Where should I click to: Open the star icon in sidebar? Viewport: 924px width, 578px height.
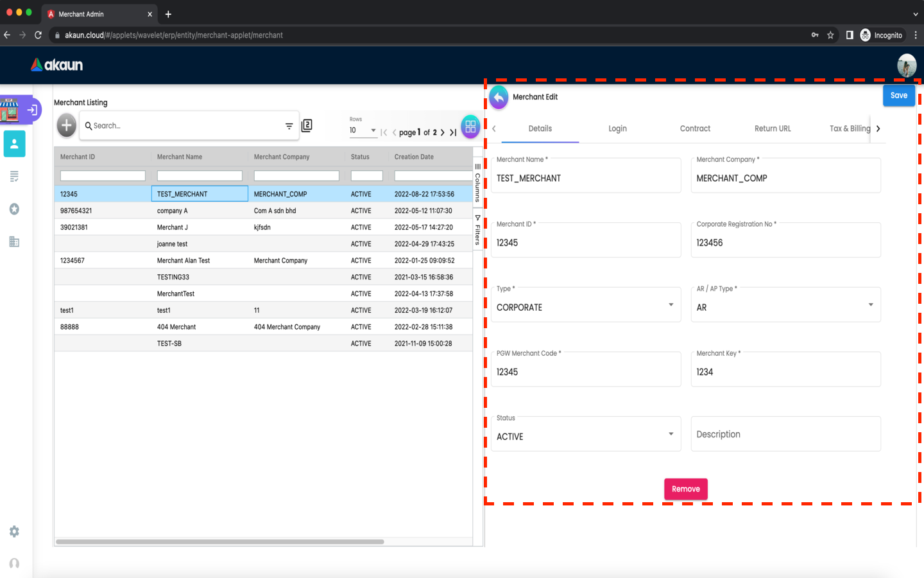point(14,209)
